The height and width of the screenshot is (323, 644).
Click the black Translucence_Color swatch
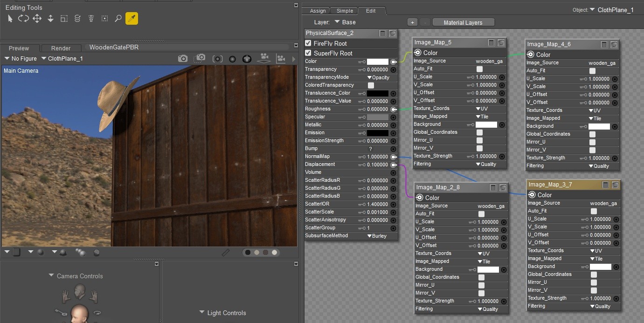[x=377, y=93]
